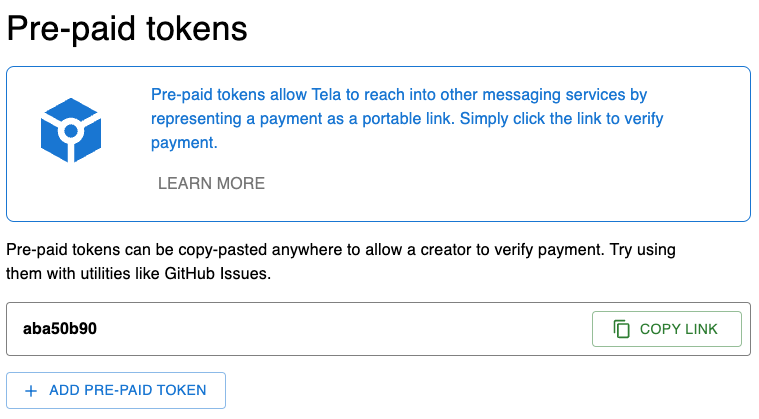Select the token ID aba50b90 text

60,329
